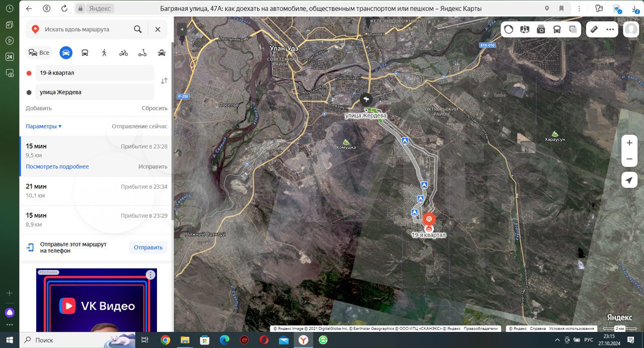Click Сбросить to reset route
This screenshot has width=644, height=348.
154,108
